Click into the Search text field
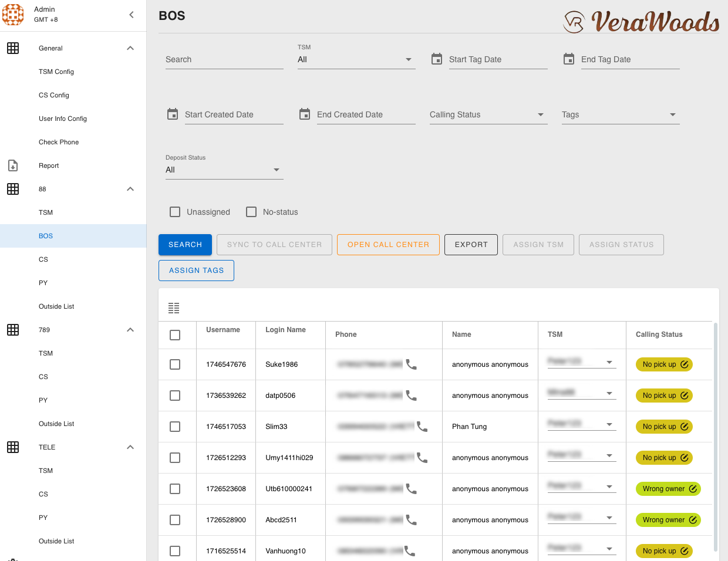Image resolution: width=728 pixels, height=561 pixels. pos(224,60)
